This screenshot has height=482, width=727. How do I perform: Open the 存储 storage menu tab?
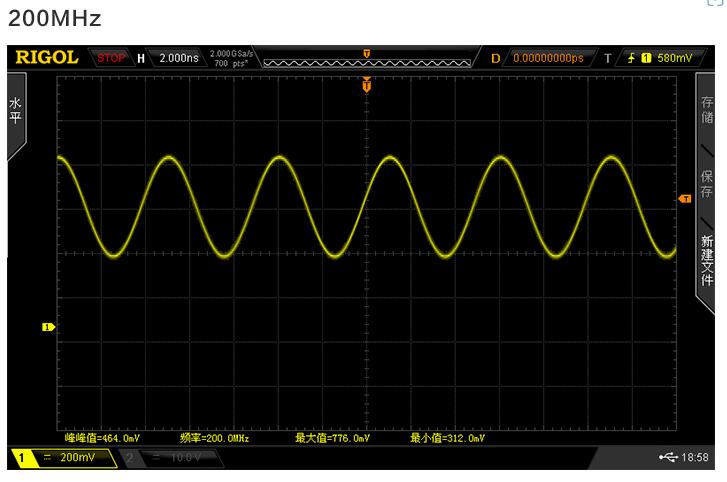click(707, 110)
